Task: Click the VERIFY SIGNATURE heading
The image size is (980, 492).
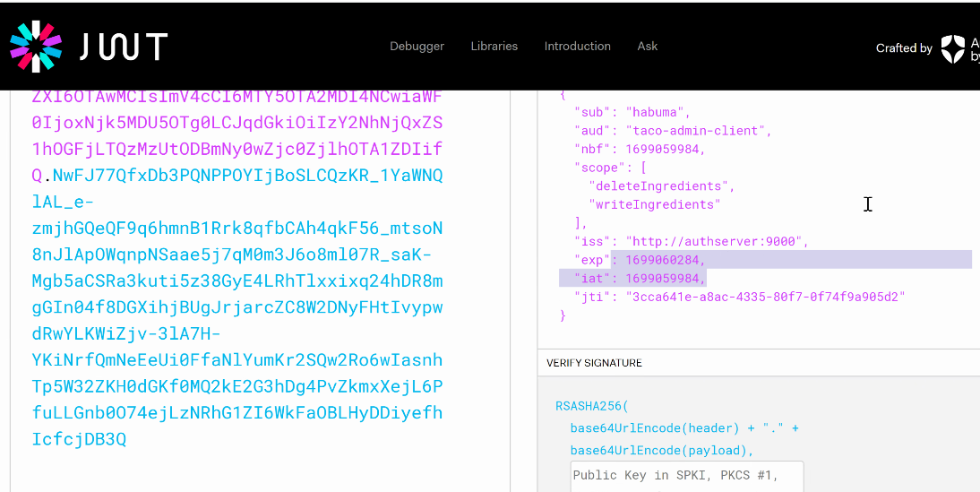Action: click(594, 363)
